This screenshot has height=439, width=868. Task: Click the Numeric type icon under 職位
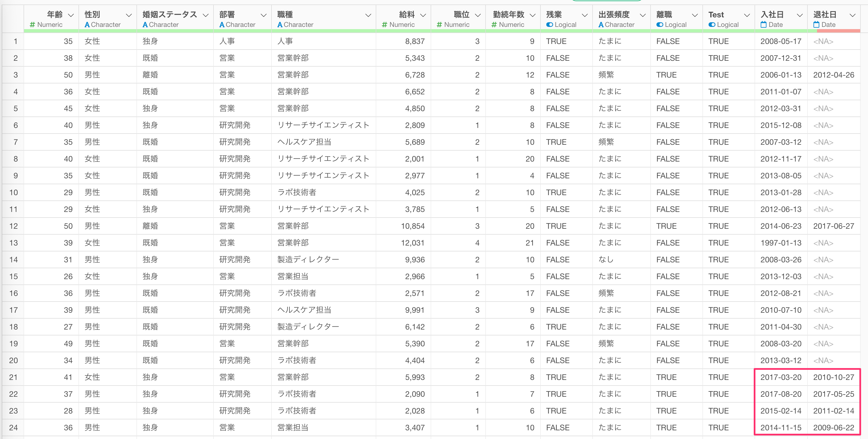[x=439, y=25]
